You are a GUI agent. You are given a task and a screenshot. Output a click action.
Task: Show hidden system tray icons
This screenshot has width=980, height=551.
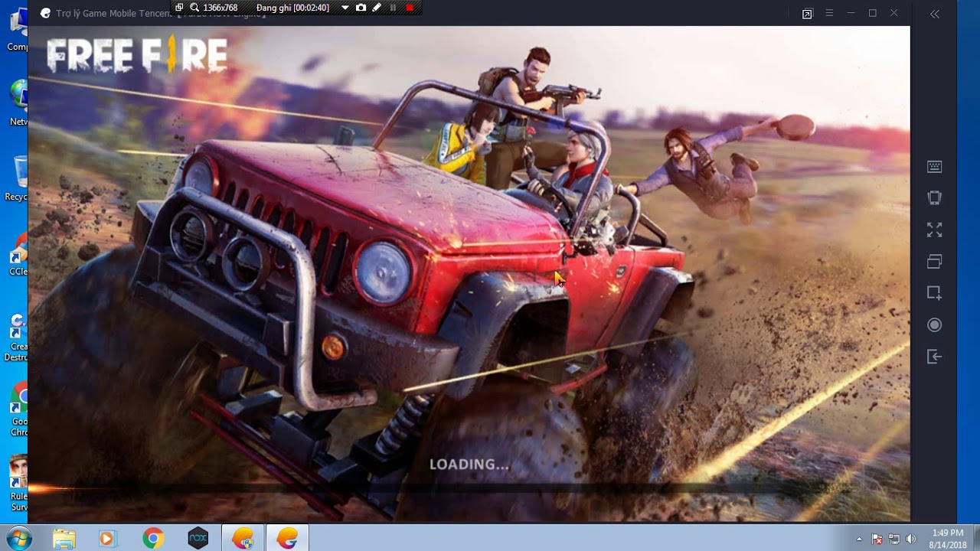859,539
